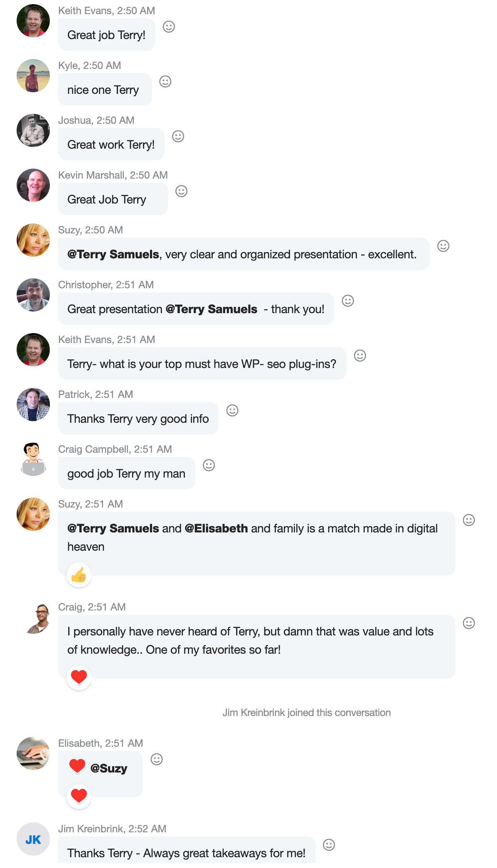Toggle thumbs-up reaction on Suzy's digital heaven message
The image size is (497, 868).
point(79,575)
